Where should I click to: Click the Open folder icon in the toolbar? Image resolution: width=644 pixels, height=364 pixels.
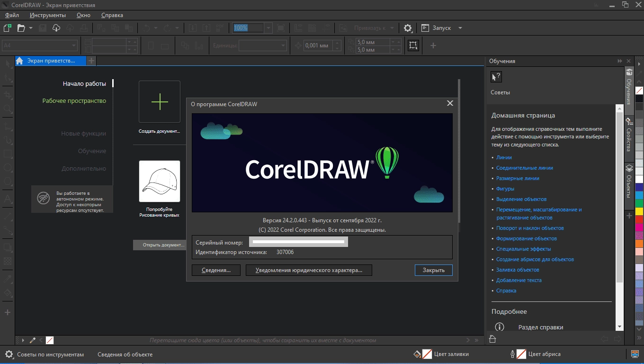(x=21, y=28)
